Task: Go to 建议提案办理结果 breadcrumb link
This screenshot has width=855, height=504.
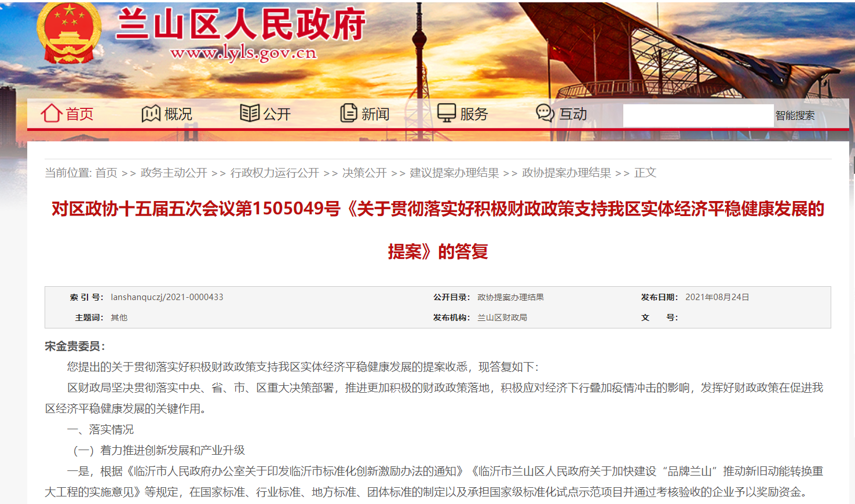Action: [x=454, y=173]
